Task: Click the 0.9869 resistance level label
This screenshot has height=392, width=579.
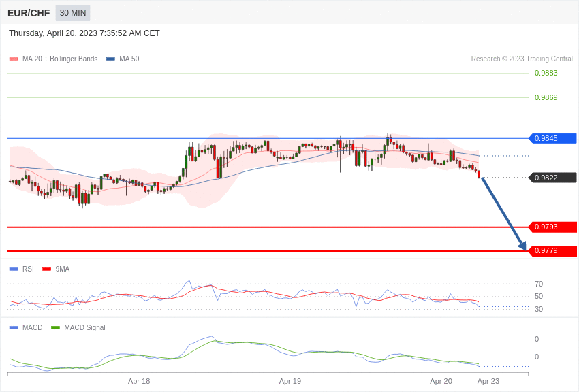Action: pos(546,97)
